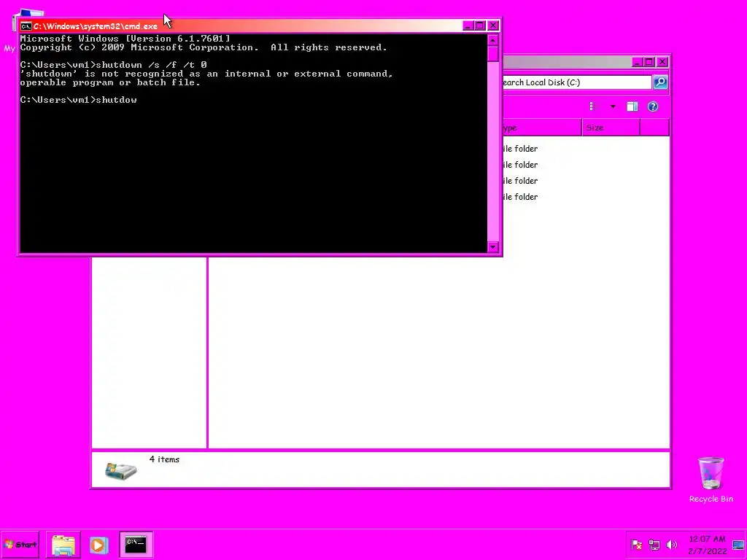Click the search magnifier in Explorer window
This screenshot has height=560, width=747.
(660, 82)
